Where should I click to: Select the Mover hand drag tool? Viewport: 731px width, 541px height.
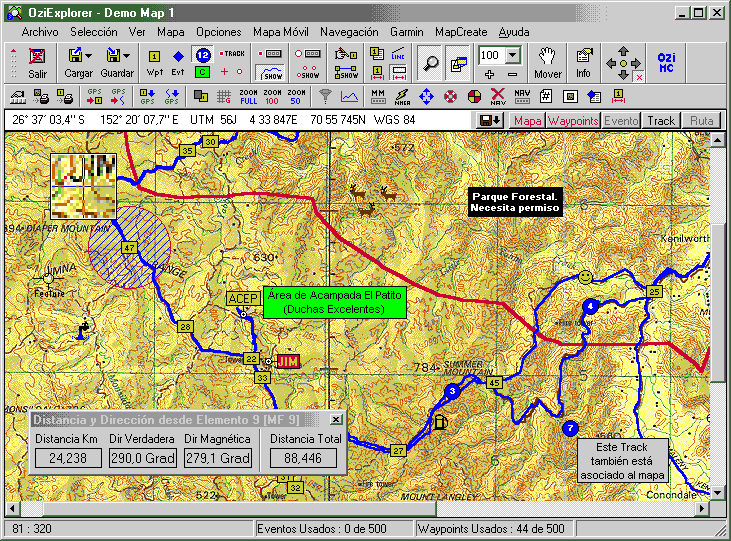click(547, 63)
